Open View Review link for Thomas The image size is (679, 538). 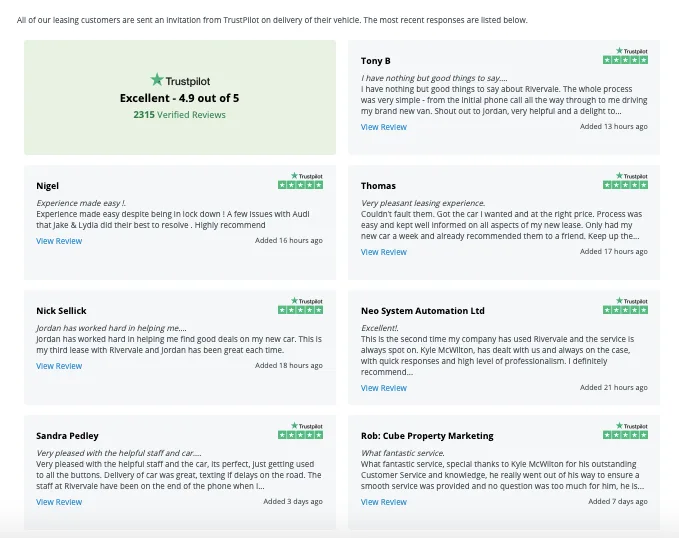(384, 252)
